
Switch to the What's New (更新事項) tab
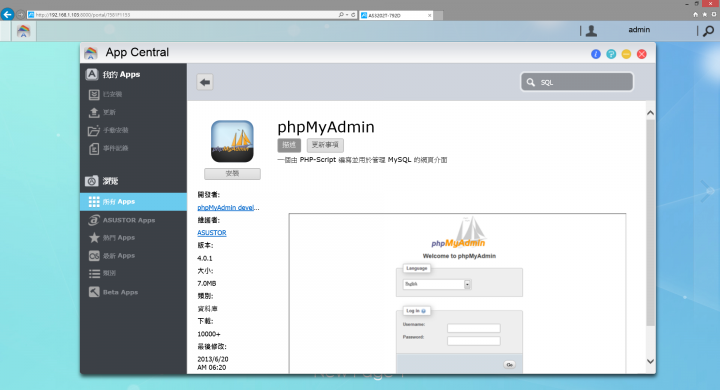(x=325, y=145)
